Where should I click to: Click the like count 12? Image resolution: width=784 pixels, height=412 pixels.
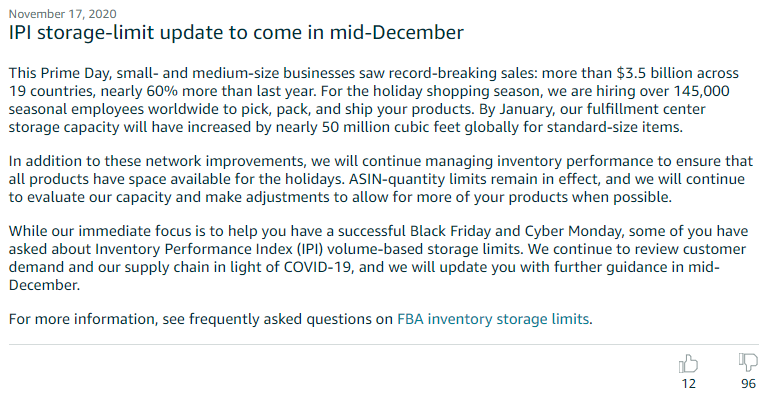[x=688, y=384]
